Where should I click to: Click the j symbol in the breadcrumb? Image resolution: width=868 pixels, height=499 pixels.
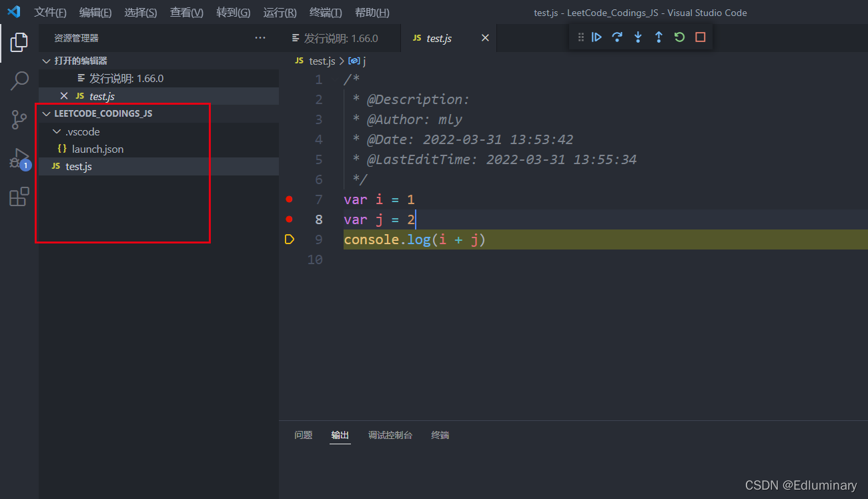coord(364,61)
